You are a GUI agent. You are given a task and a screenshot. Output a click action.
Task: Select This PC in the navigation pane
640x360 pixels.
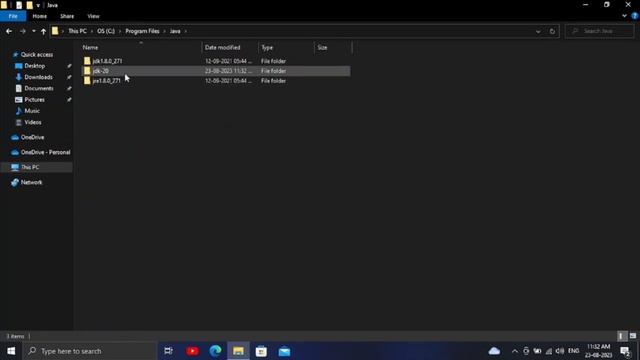point(30,167)
